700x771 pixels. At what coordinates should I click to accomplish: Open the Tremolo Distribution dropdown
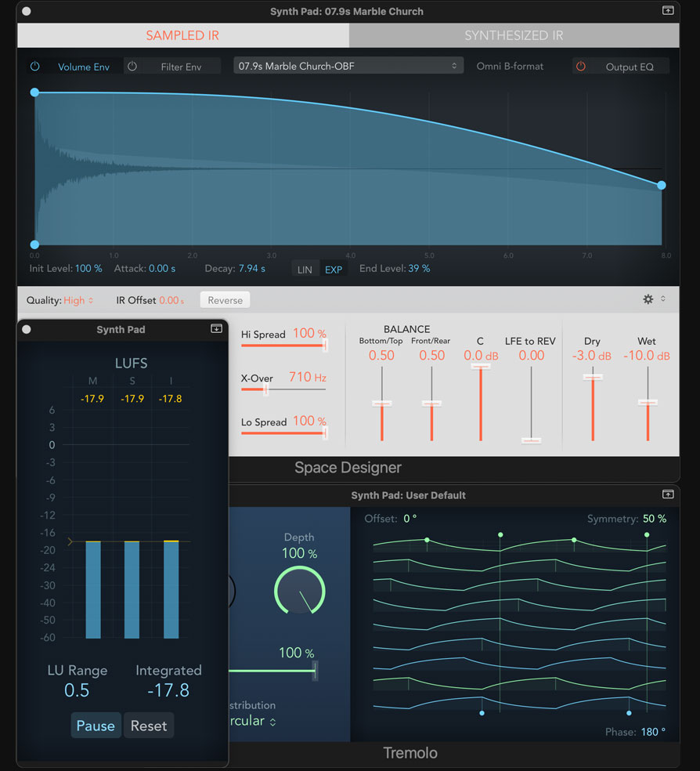point(252,721)
